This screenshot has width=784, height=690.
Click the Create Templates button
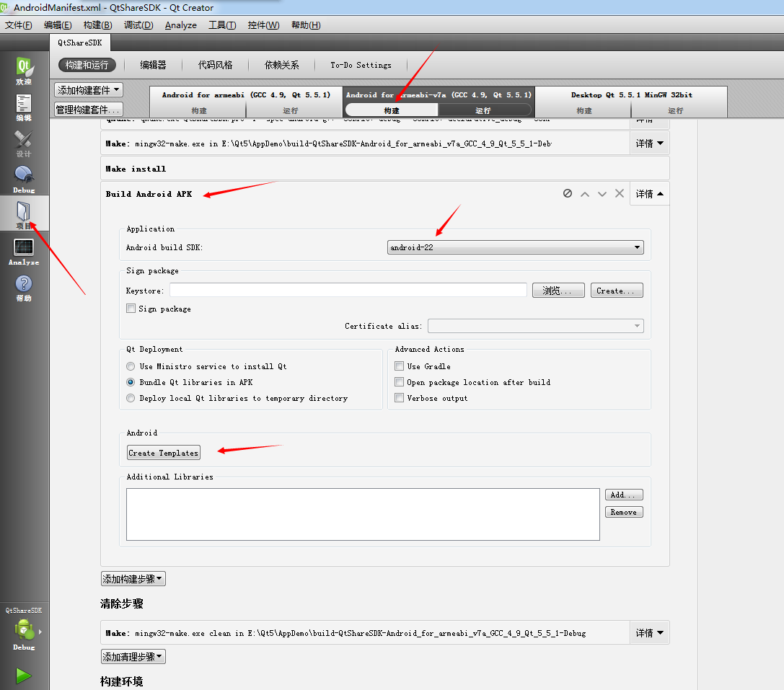tap(164, 453)
